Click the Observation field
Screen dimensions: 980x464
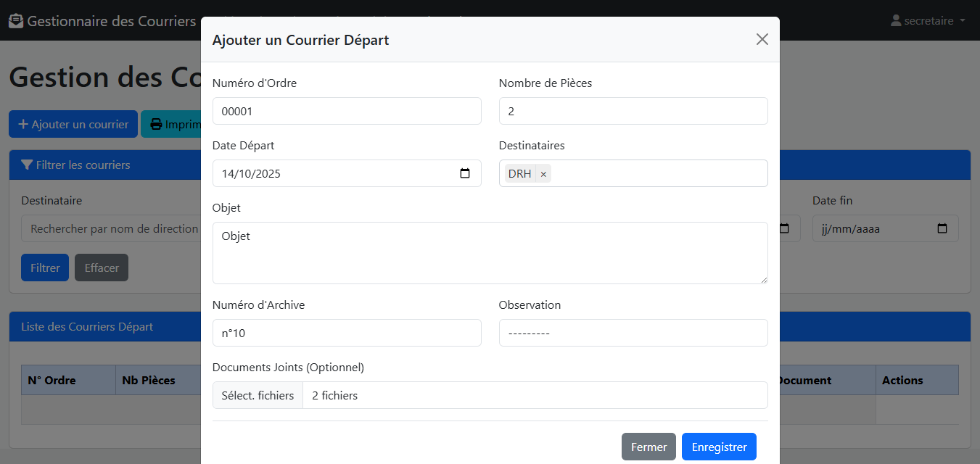(x=633, y=333)
